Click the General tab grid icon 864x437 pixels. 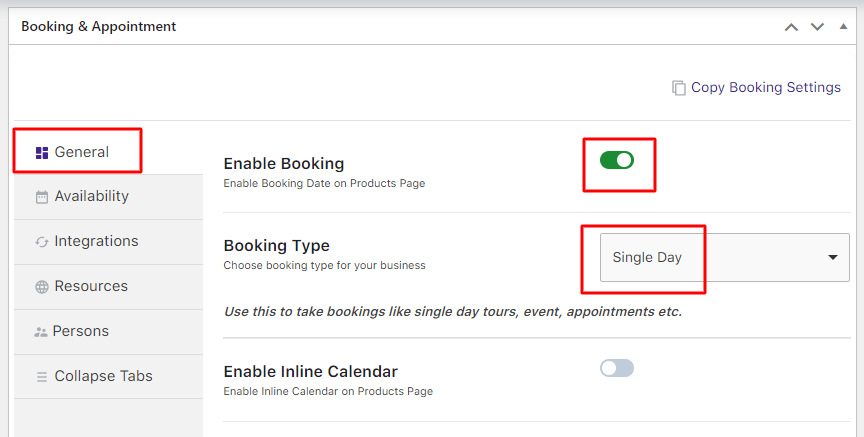pyautogui.click(x=42, y=153)
